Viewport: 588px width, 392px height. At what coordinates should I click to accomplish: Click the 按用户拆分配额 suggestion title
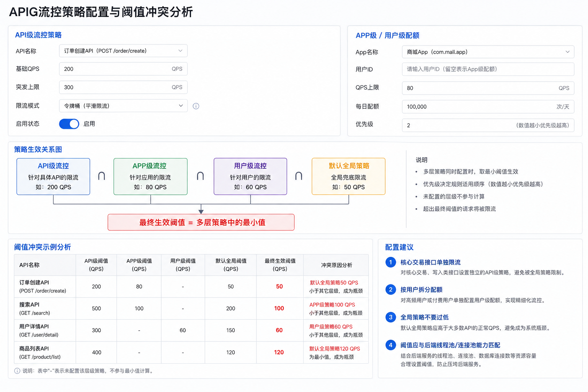(421, 290)
